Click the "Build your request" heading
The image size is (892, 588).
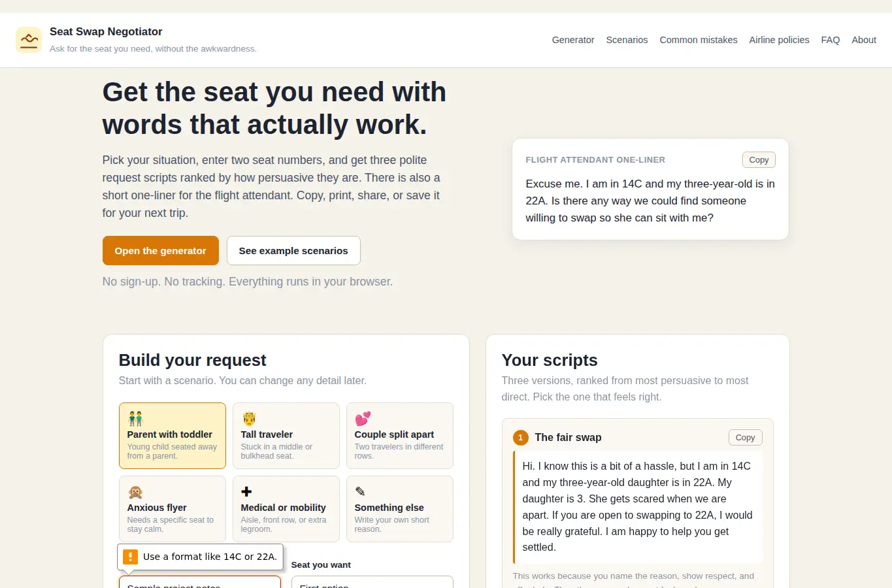(192, 360)
